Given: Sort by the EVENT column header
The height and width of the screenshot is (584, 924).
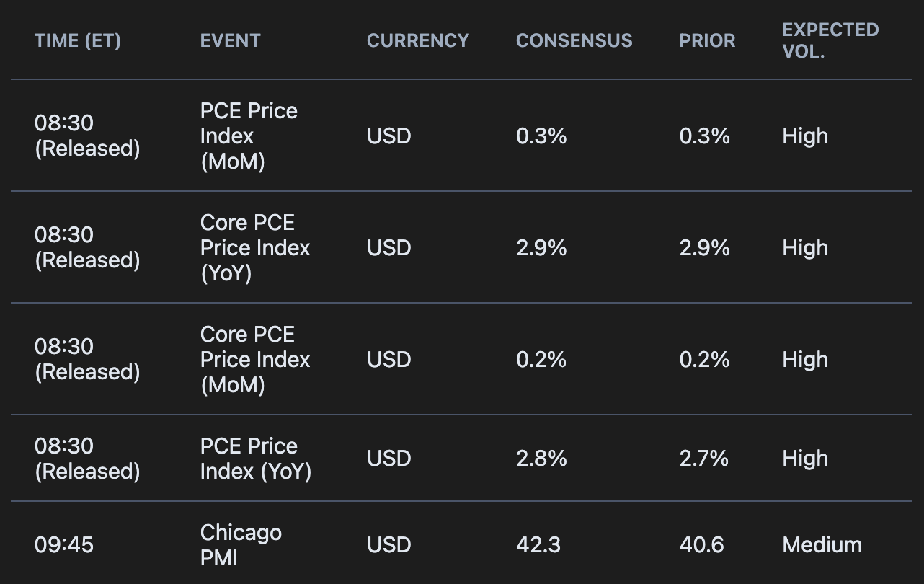Looking at the screenshot, I should [x=230, y=41].
